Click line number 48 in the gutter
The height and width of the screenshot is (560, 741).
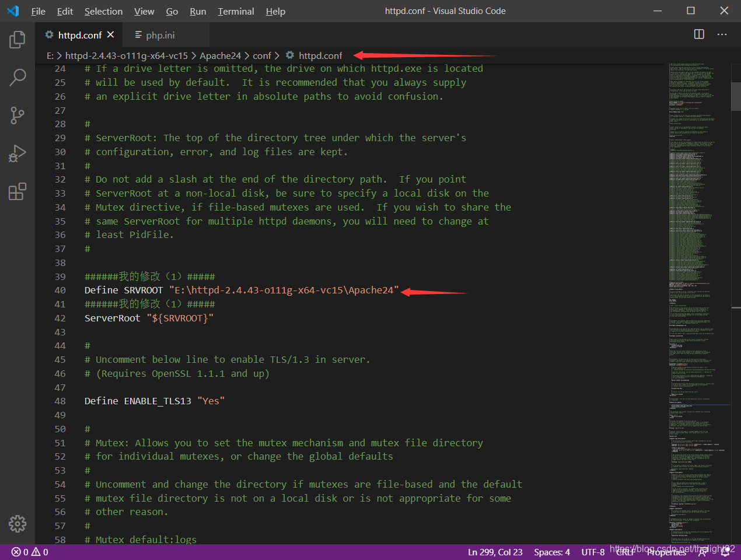(x=60, y=401)
